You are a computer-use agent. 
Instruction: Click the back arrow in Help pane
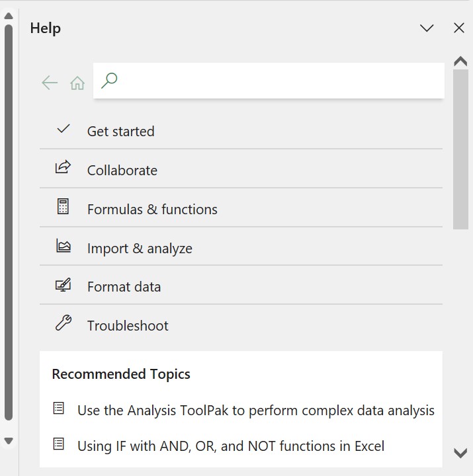tap(50, 83)
